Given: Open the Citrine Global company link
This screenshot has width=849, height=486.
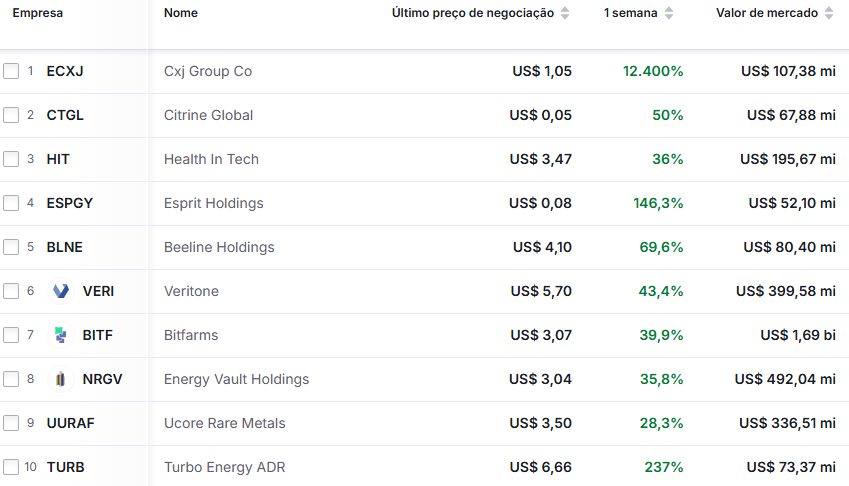Looking at the screenshot, I should (208, 115).
